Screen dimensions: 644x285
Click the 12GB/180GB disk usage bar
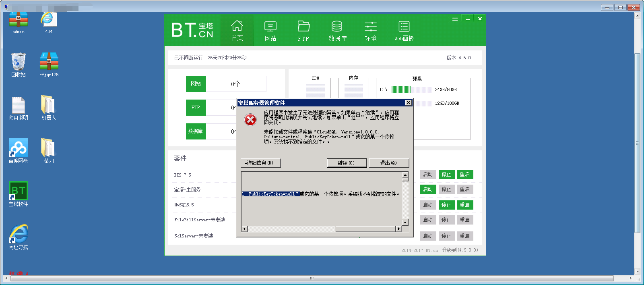tap(423, 104)
